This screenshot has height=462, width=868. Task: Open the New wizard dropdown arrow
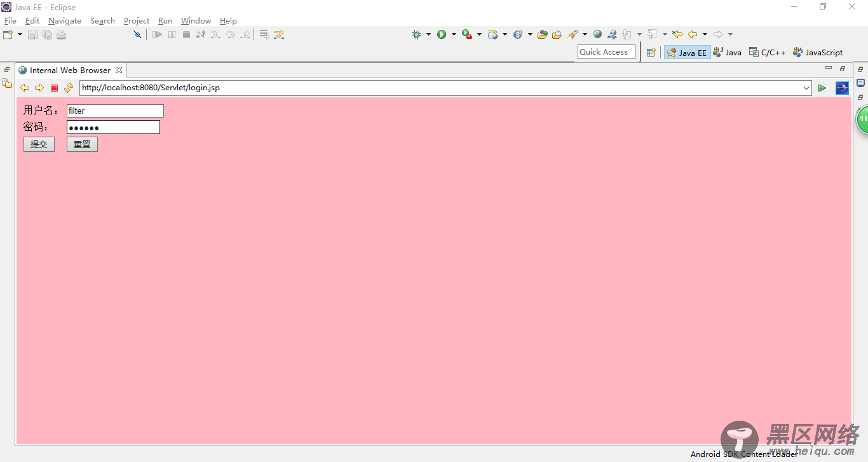(20, 34)
